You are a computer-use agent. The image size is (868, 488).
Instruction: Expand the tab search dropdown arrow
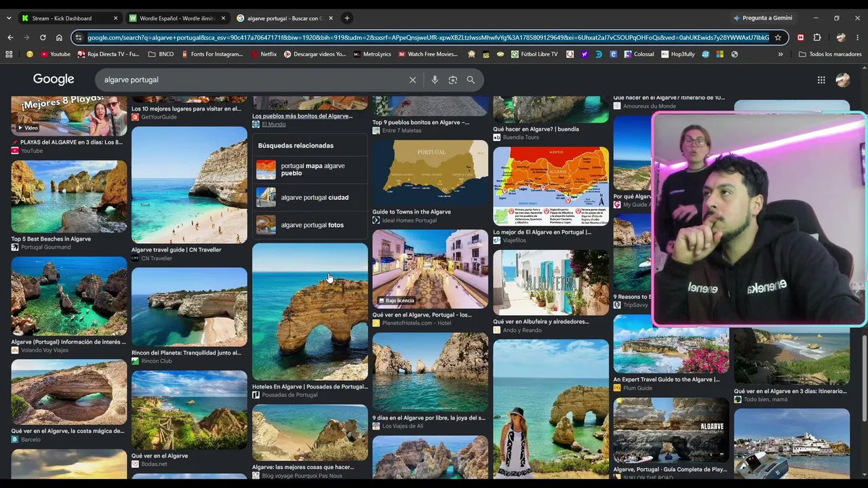point(9,18)
